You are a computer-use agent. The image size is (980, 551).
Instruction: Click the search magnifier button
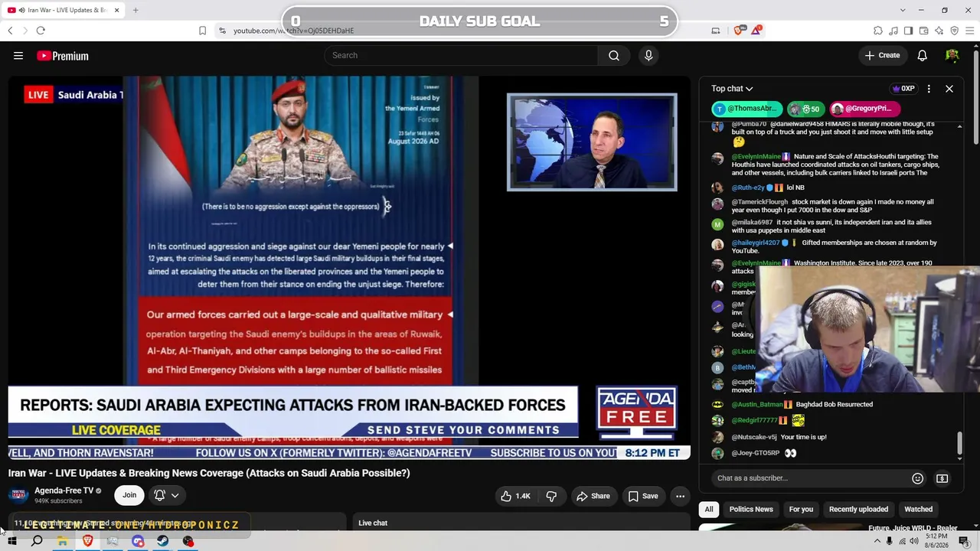pos(614,55)
